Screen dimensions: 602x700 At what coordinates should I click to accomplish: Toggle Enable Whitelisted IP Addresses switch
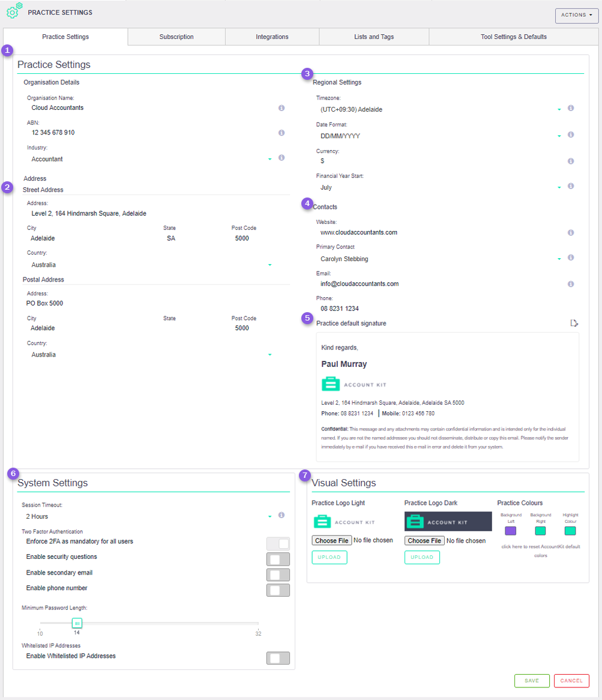[x=278, y=658]
